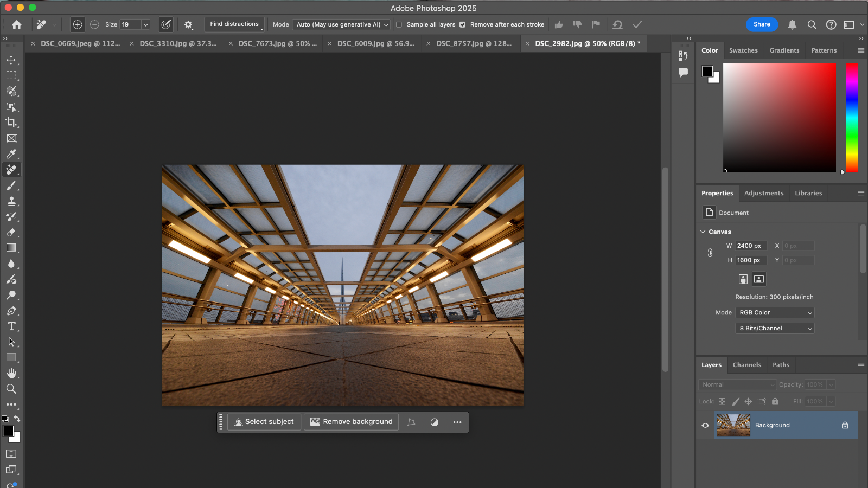Select the Pen tool

[x=11, y=311]
